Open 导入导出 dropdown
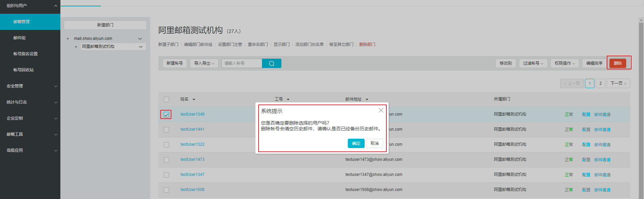This screenshot has height=199, width=644. tap(204, 63)
